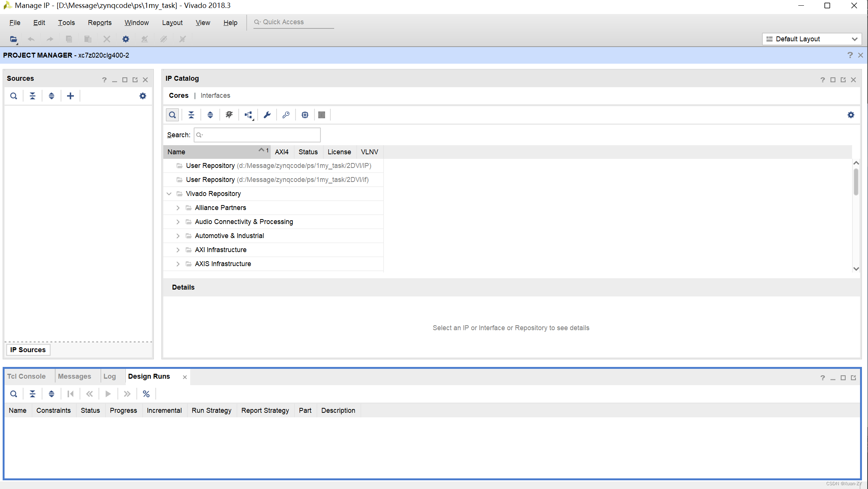Click the Quick Access search box
Viewport: 868px width, 489px height.
[x=294, y=22]
